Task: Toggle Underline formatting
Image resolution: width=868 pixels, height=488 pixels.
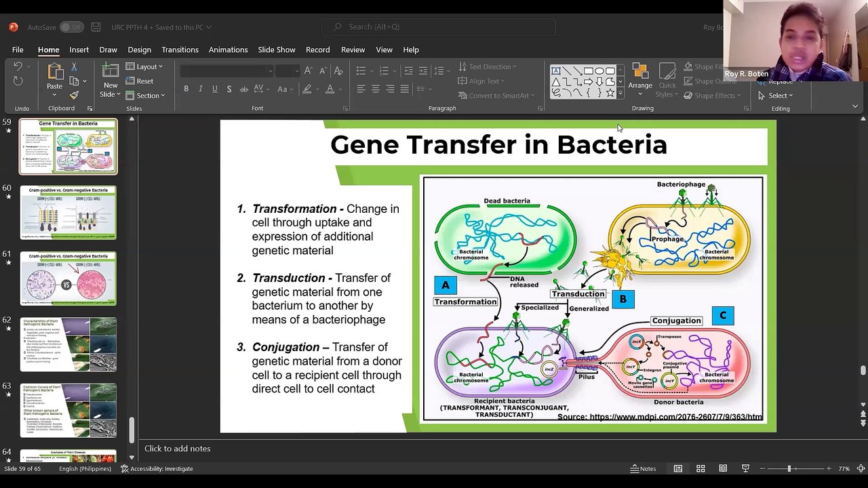Action: [x=214, y=89]
